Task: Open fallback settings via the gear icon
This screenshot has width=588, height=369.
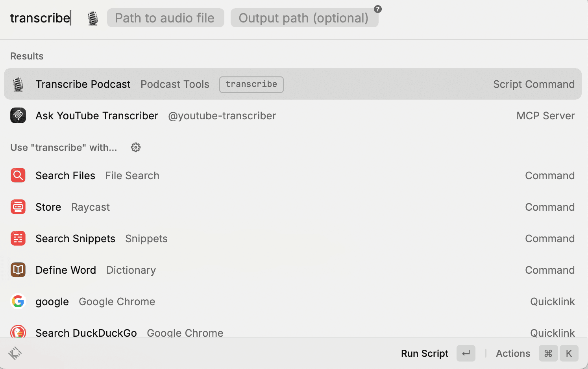Action: coord(135,147)
